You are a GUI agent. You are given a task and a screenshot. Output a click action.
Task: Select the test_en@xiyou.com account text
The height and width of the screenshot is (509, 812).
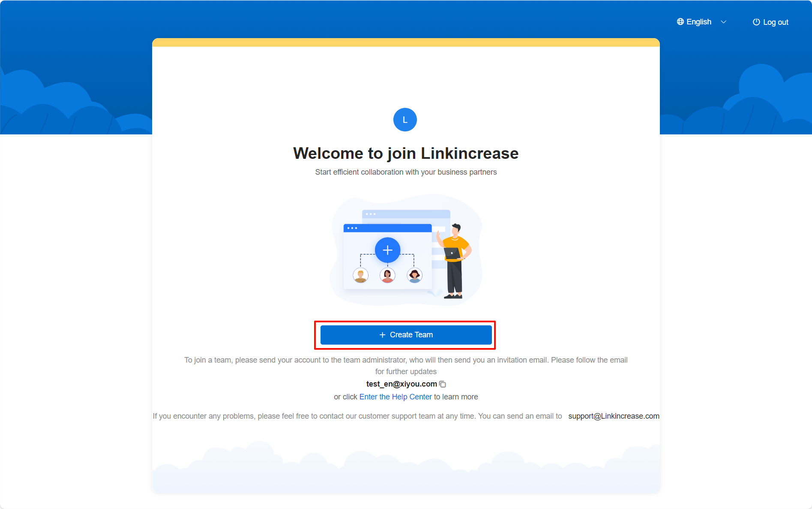(x=401, y=384)
